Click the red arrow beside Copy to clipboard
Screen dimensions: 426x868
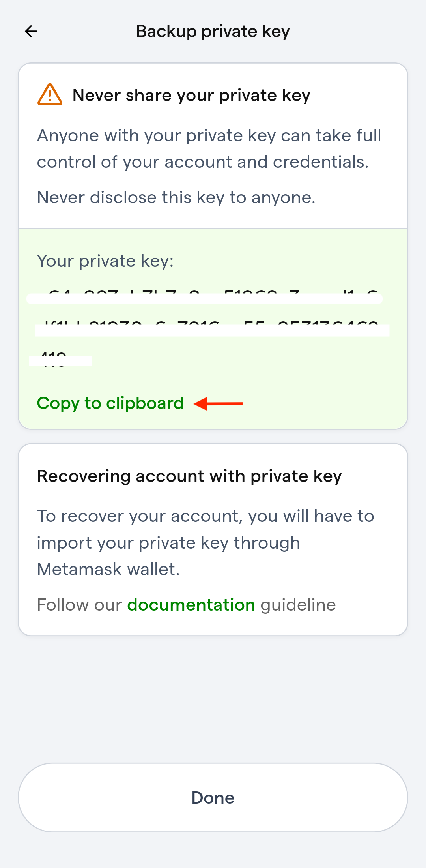pyautogui.click(x=219, y=403)
